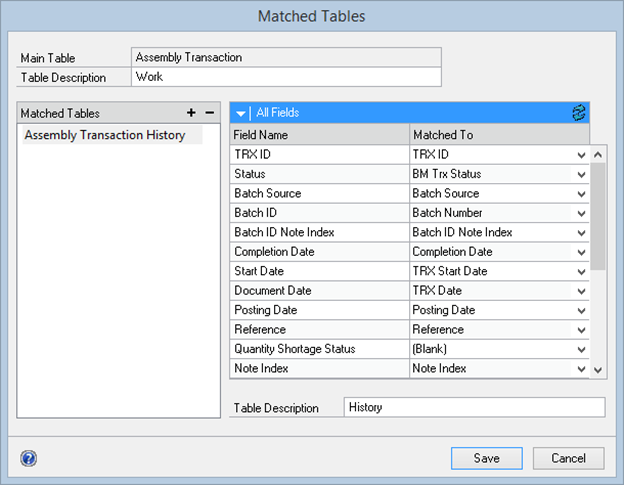The height and width of the screenshot is (486, 625).
Task: Open Reference matched-to dropdown
Action: click(x=581, y=330)
